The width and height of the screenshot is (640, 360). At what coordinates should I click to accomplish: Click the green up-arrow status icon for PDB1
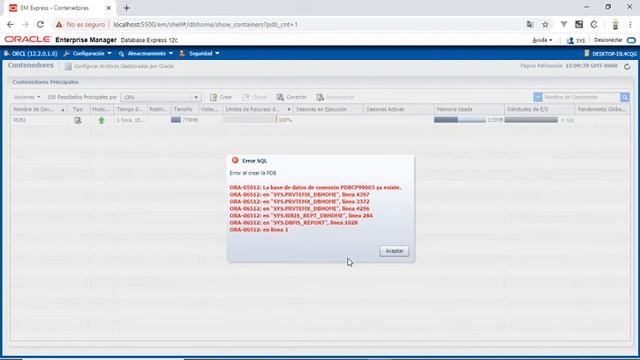[102, 120]
